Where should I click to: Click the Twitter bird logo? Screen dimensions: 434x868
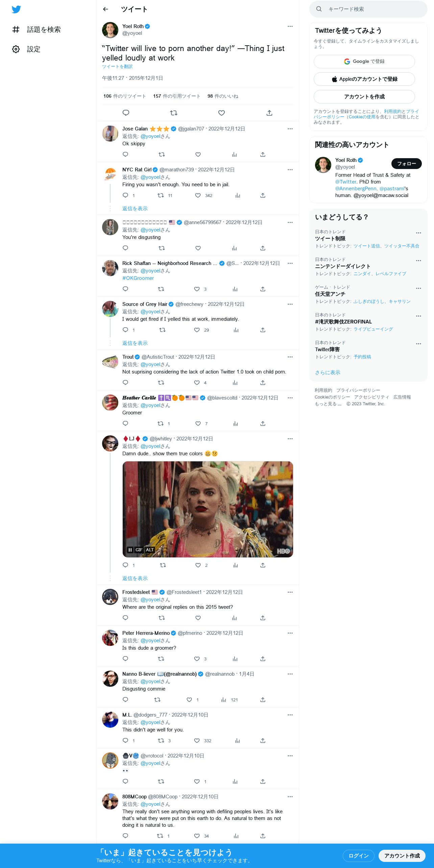(x=16, y=9)
